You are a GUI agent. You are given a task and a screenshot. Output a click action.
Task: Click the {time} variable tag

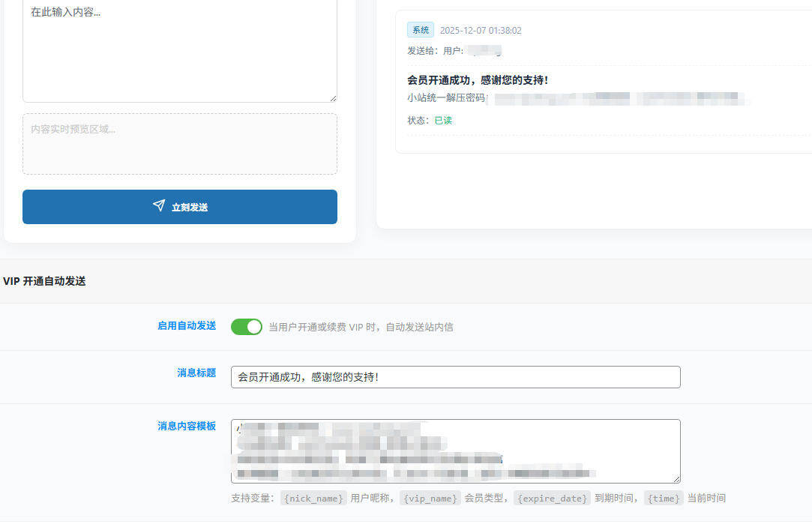pos(663,498)
